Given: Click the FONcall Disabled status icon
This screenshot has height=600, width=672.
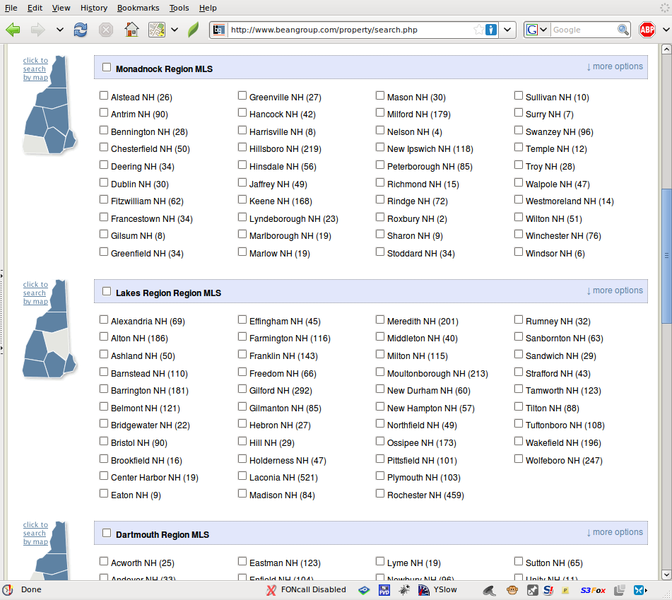Looking at the screenshot, I should (272, 590).
